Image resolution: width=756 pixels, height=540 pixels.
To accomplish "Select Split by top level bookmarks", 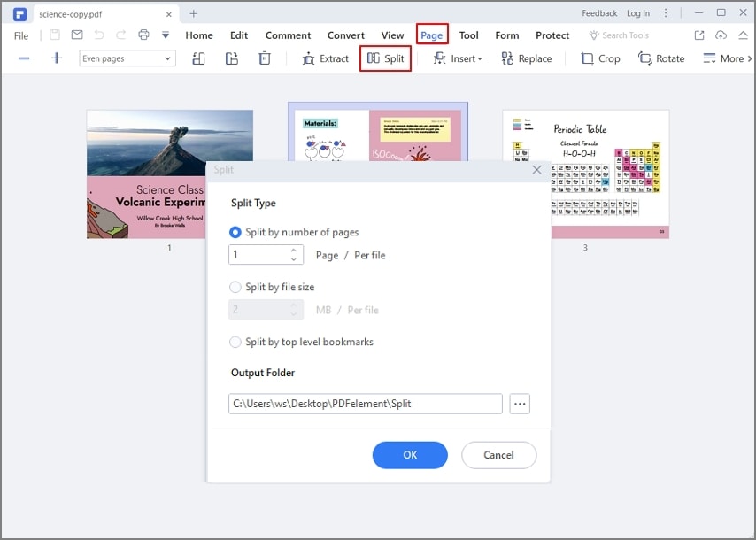I will click(x=301, y=343).
